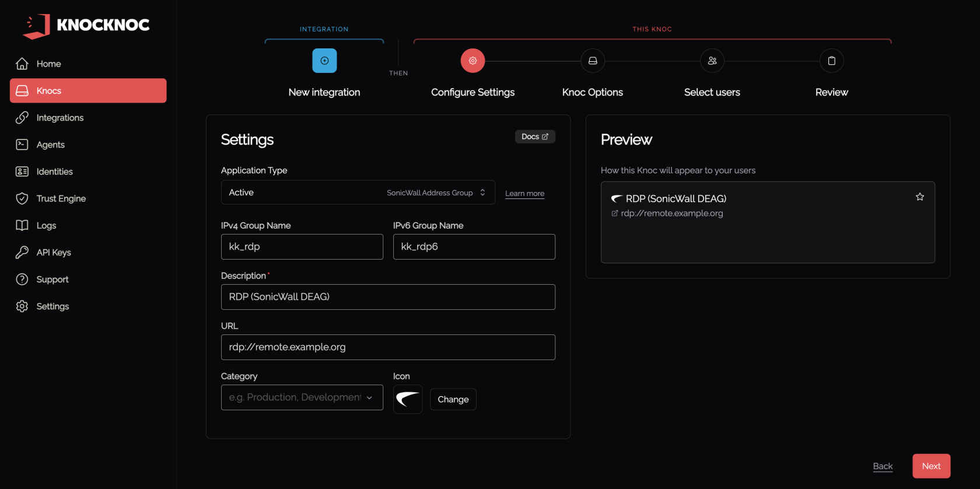Open the rdp://remote.example.org preview link
The image size is (980, 489).
coord(667,214)
